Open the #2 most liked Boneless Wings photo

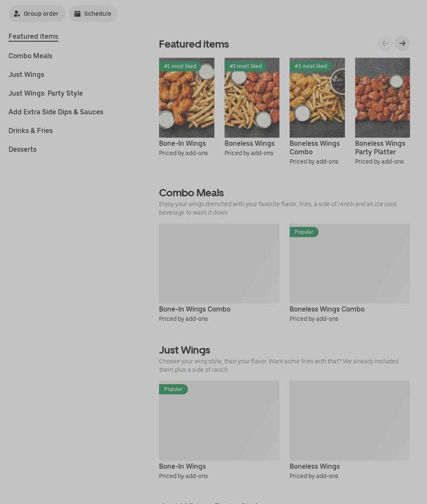coord(252,98)
